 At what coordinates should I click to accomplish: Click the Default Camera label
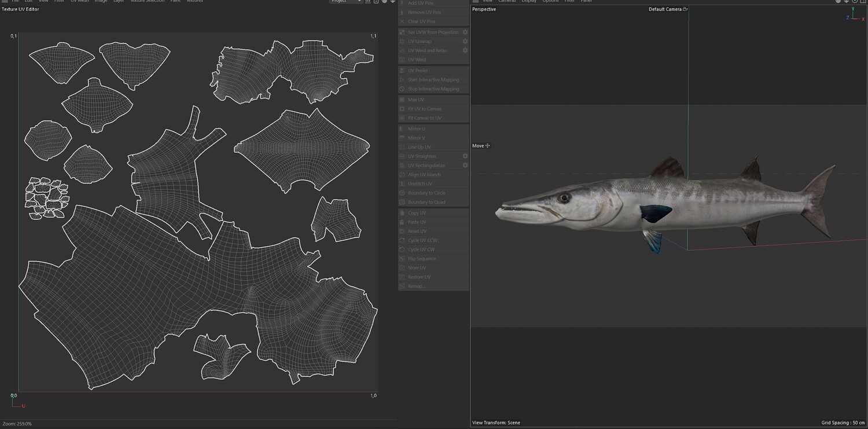click(665, 9)
